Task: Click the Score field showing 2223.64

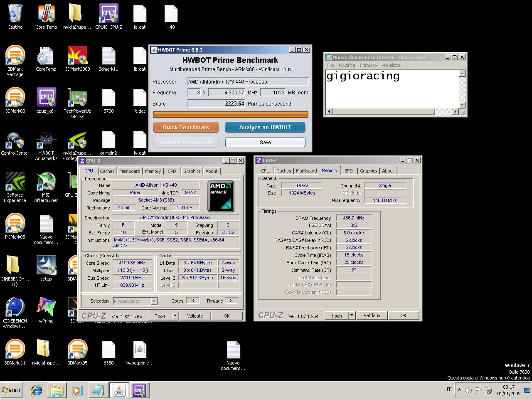Action: [217, 103]
